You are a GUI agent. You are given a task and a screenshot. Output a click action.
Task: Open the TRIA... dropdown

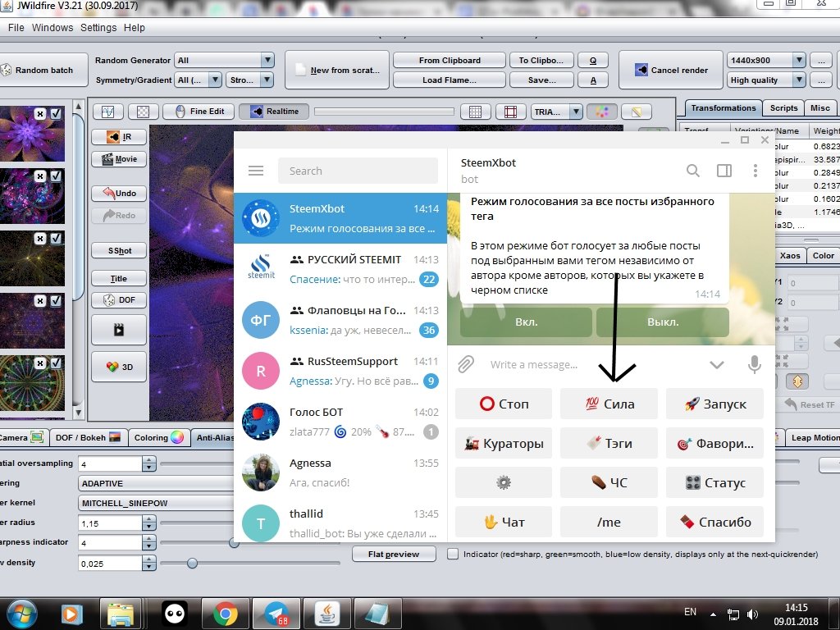click(557, 112)
